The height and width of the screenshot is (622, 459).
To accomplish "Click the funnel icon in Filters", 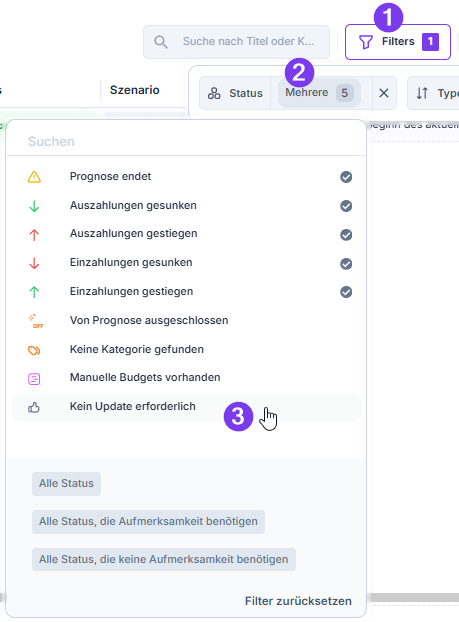I will 365,42.
